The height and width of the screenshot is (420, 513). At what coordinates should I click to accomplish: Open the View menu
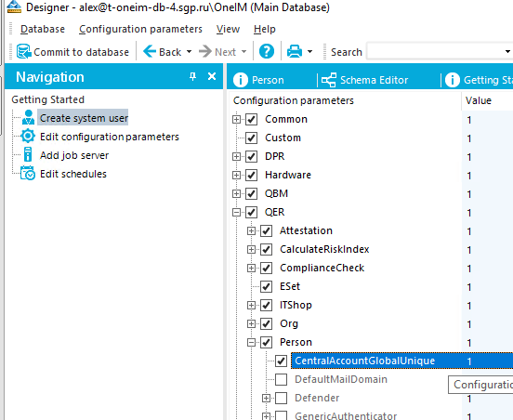[228, 29]
